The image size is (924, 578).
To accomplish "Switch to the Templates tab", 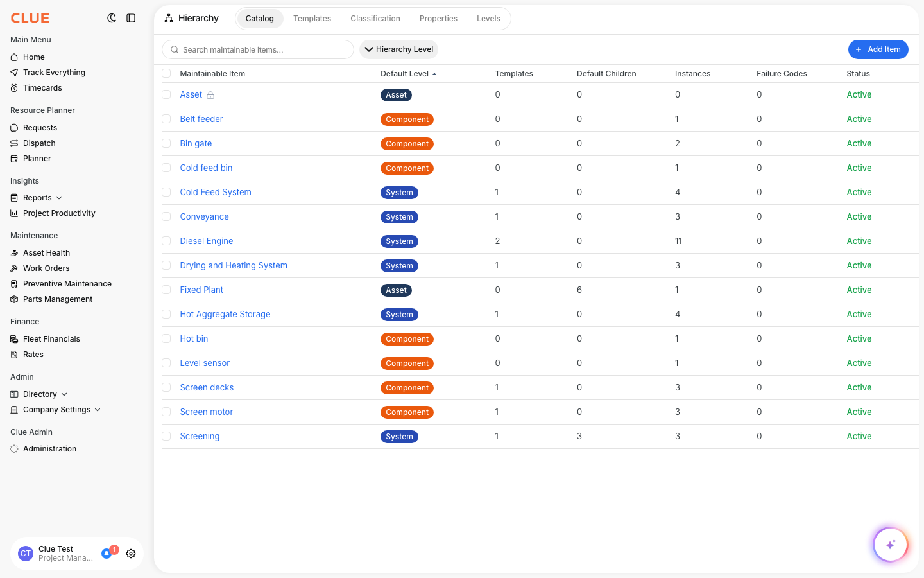I will [x=312, y=18].
